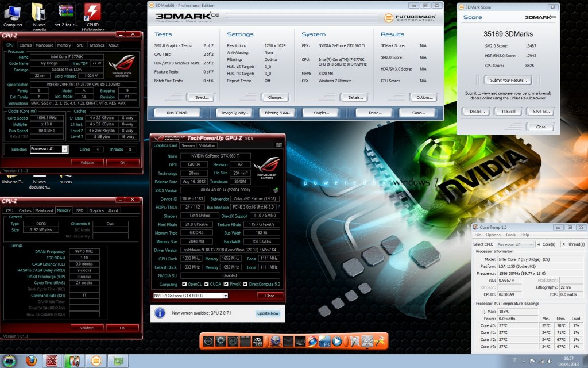Click the Demo button in 3DMark06
Screen dimensions: 588x368
coord(374,113)
